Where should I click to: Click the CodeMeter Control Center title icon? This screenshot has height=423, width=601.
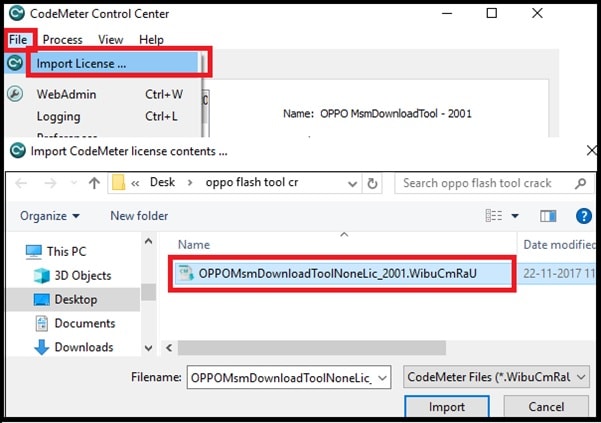pyautogui.click(x=16, y=13)
